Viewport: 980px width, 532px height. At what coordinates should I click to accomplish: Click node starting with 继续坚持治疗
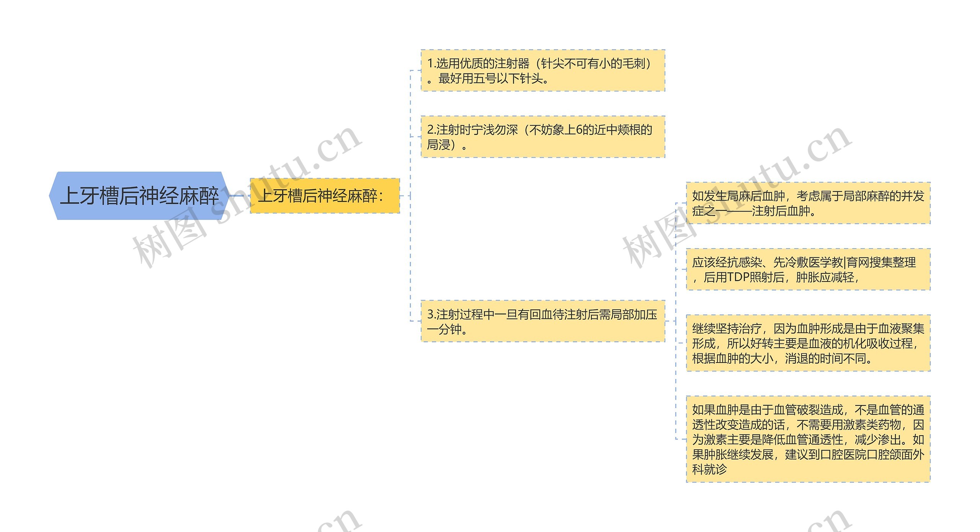tap(808, 343)
